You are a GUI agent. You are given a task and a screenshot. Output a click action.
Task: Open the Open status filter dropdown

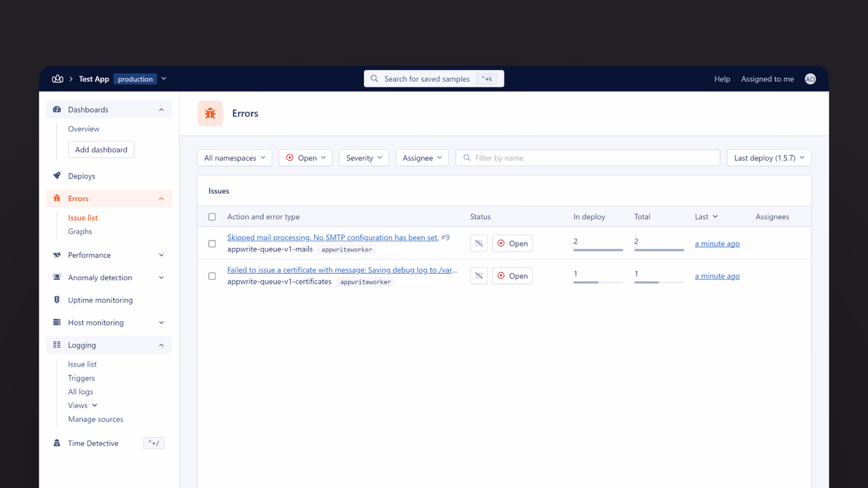tap(306, 158)
